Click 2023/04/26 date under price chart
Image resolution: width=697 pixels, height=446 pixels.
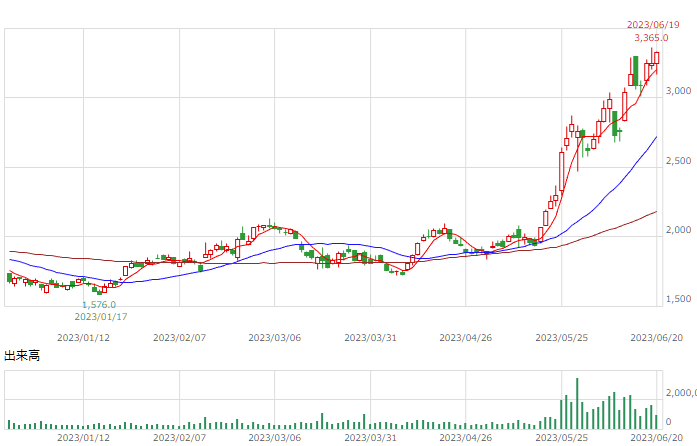(x=466, y=338)
